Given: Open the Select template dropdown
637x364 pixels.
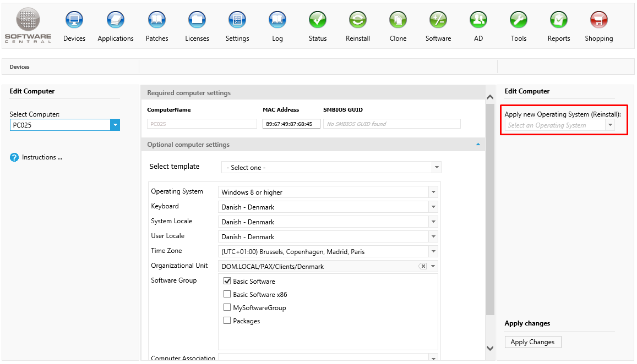Looking at the screenshot, I should pos(436,167).
